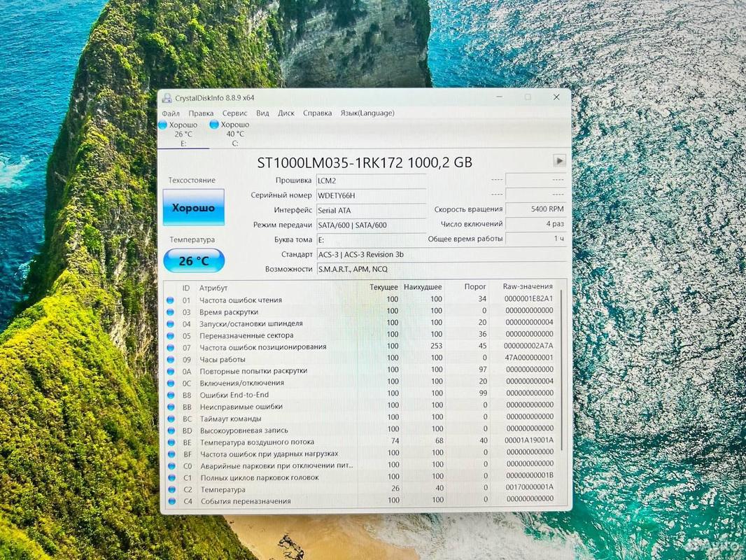Screen dimensions: 746x560
Task: Click status icon for Ошибки End-to-End row
Action: 170,395
